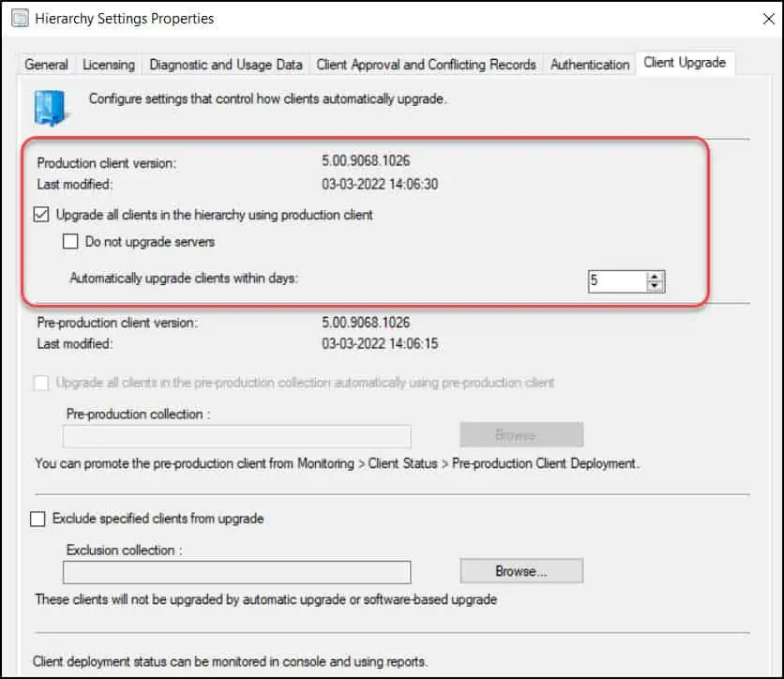Click the blue client upgrade server icon

[x=52, y=108]
